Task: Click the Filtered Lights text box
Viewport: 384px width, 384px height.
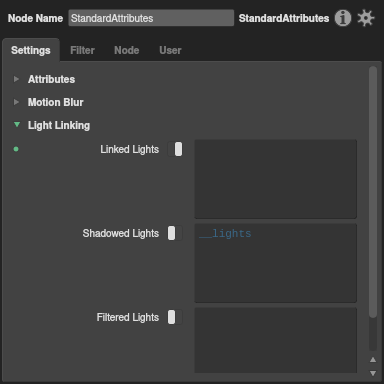Action: (276, 340)
